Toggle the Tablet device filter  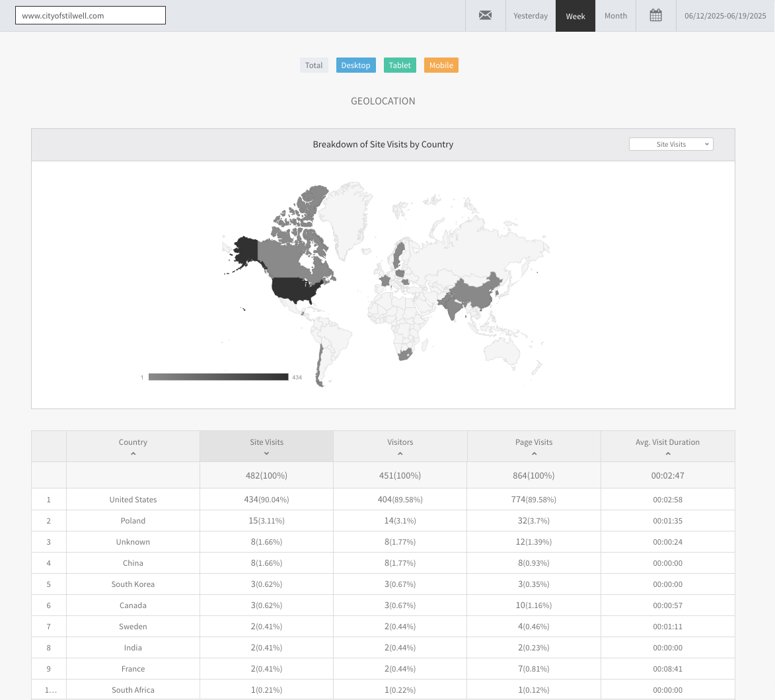[400, 65]
